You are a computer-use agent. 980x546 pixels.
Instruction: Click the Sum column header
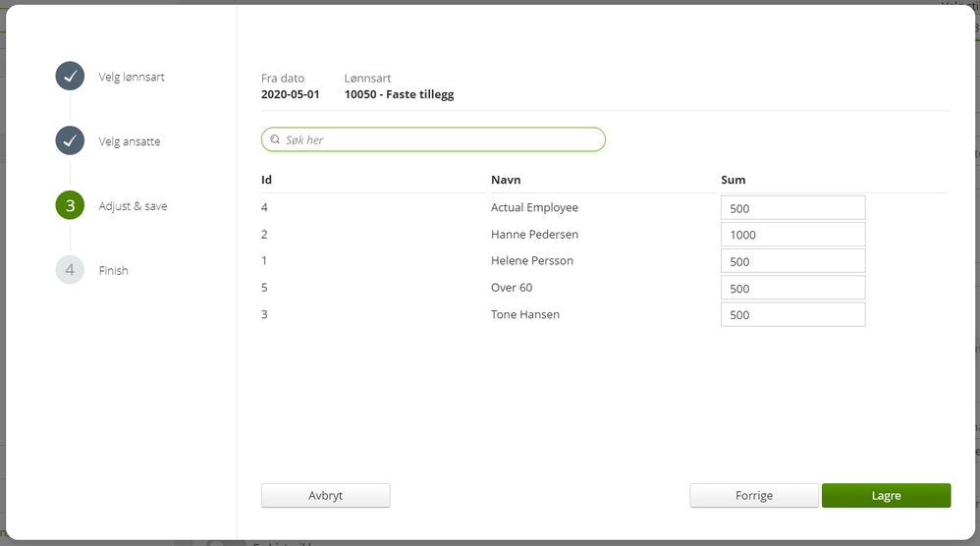coord(733,180)
